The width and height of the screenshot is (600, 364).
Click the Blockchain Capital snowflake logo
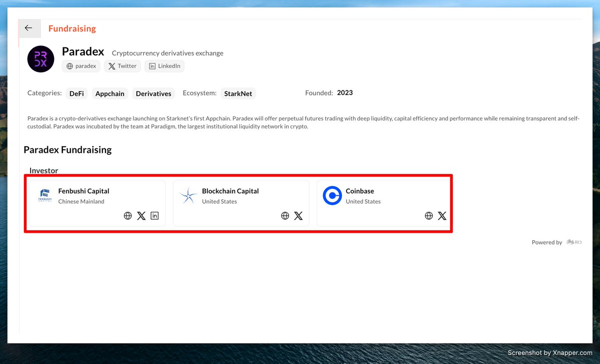click(x=188, y=196)
